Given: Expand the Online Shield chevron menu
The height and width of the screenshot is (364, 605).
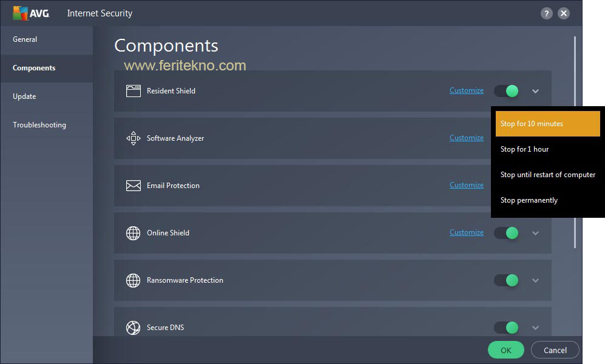Looking at the screenshot, I should [x=535, y=234].
